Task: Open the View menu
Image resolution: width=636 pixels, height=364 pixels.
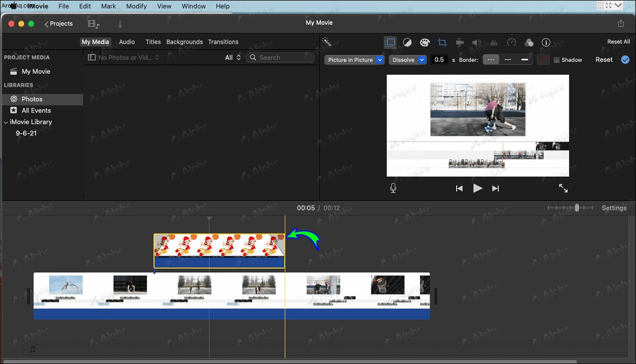Action: [164, 6]
